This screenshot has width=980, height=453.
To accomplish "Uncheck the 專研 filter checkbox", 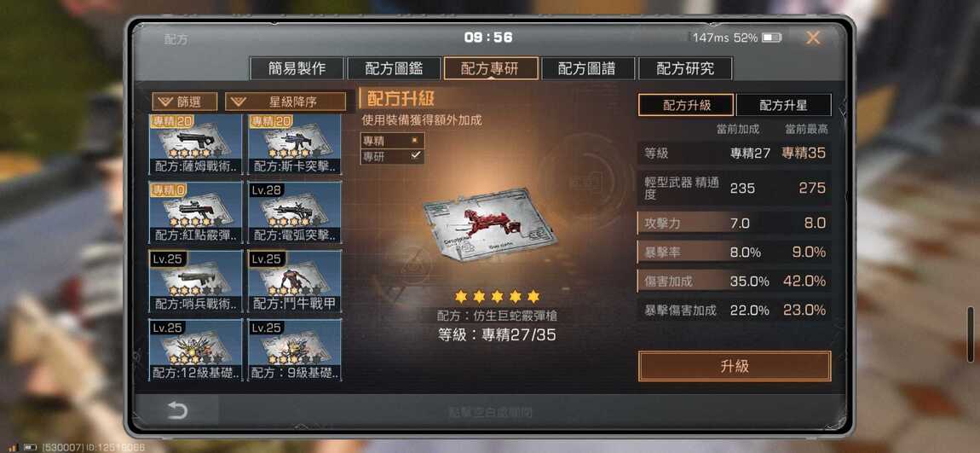I will pyautogui.click(x=414, y=156).
